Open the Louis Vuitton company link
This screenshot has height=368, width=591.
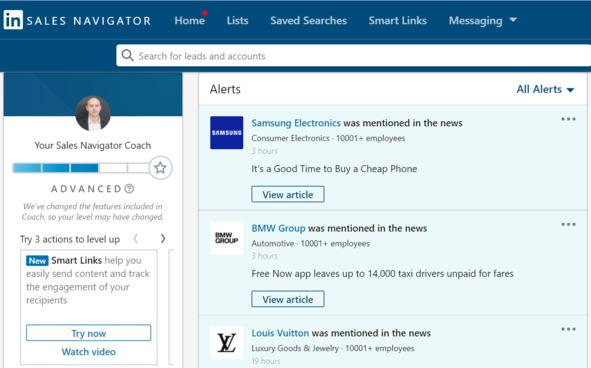[280, 333]
